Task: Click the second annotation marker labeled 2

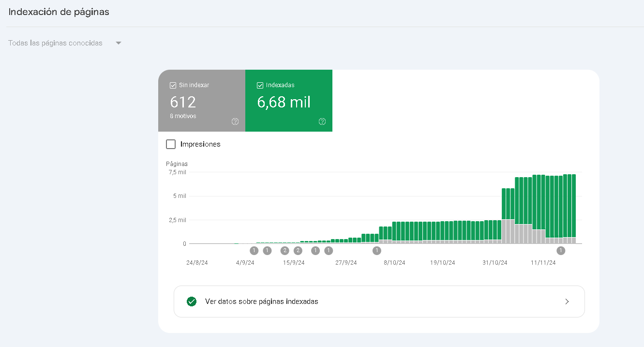Action: point(298,251)
